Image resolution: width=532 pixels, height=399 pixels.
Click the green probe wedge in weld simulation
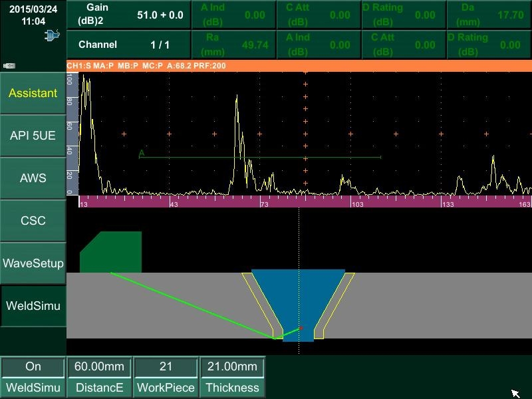[x=110, y=253]
